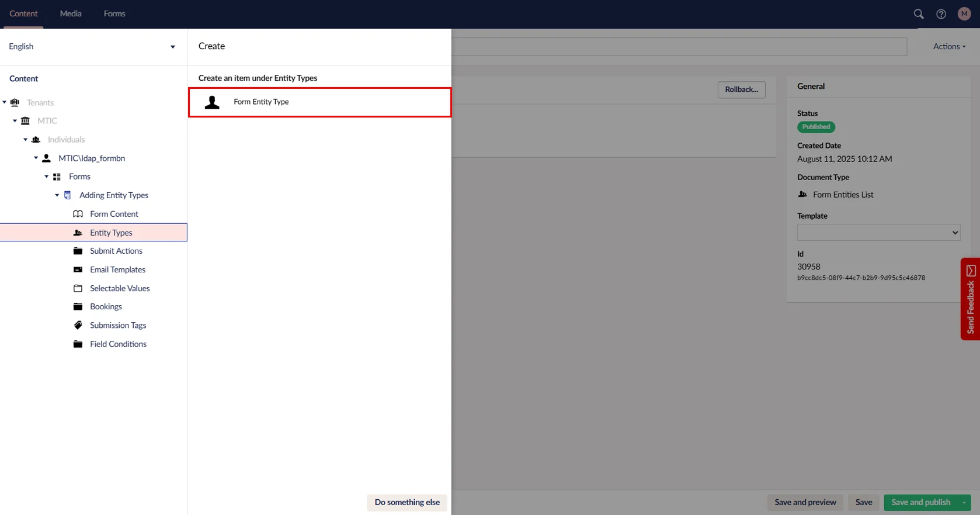
Task: Click the Email Templates envelope icon
Action: [78, 269]
